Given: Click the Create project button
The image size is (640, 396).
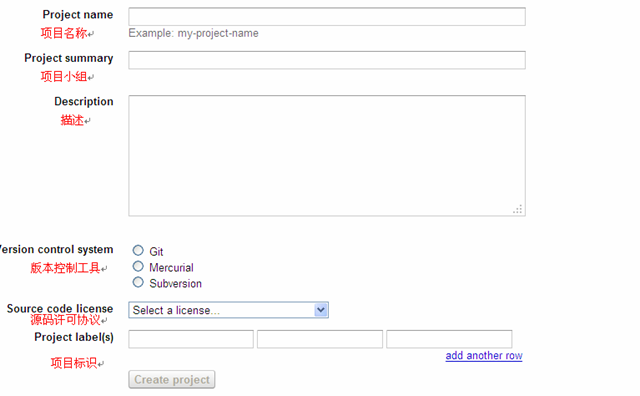Looking at the screenshot, I should pos(172,380).
